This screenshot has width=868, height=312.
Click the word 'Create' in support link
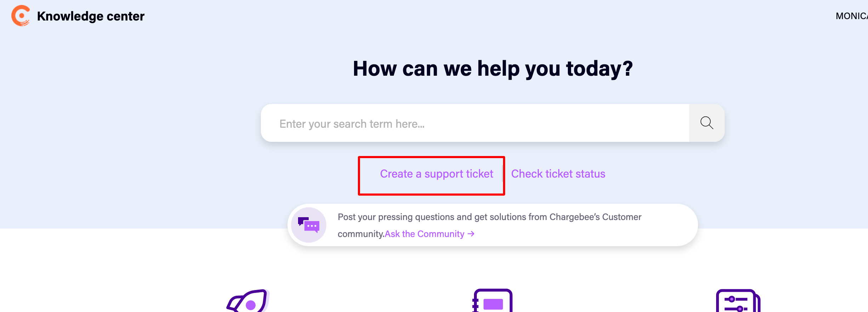point(396,174)
